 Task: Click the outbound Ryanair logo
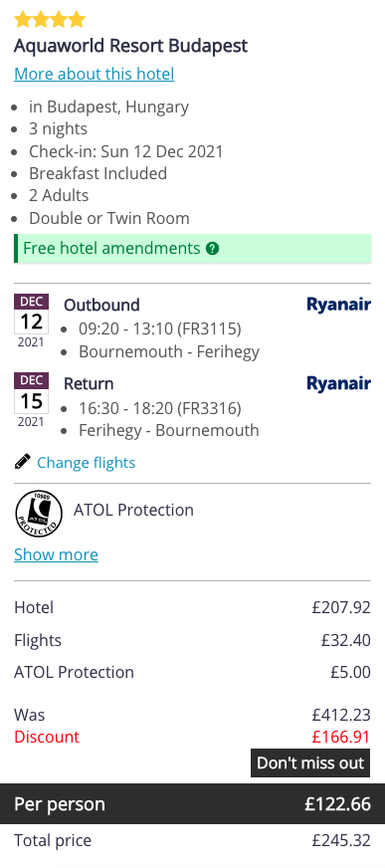pyautogui.click(x=338, y=305)
